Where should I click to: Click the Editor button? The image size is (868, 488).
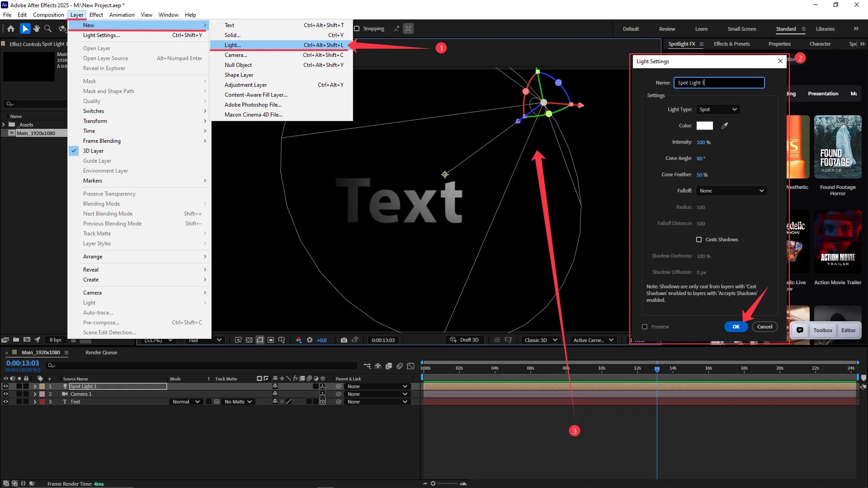[848, 330]
